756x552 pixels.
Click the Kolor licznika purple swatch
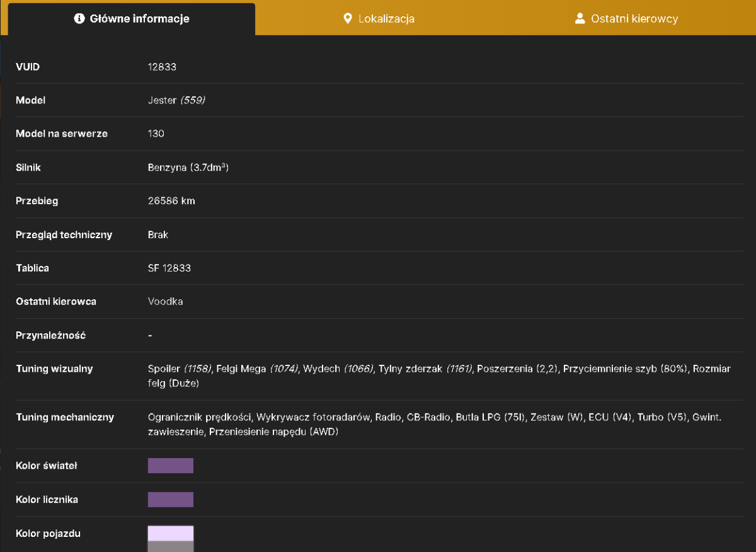click(x=171, y=500)
